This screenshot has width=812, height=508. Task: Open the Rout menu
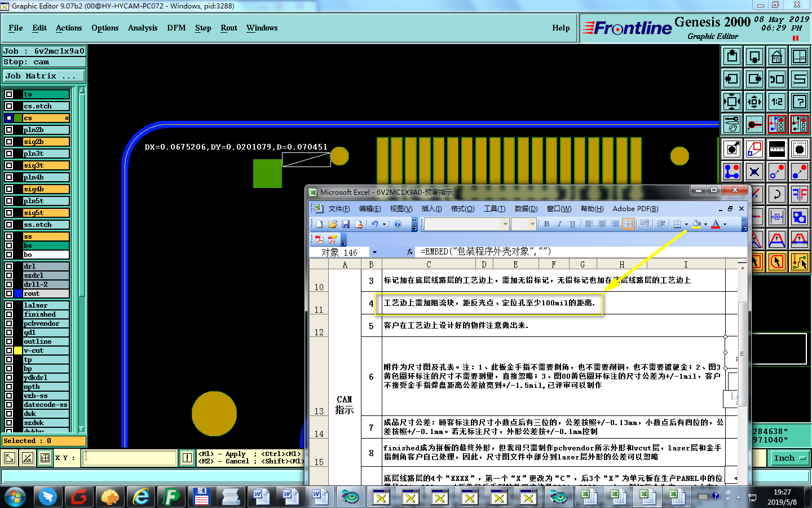[x=229, y=28]
